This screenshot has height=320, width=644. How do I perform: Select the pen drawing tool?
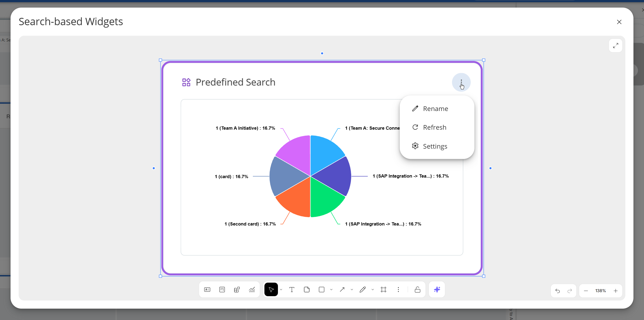363,290
